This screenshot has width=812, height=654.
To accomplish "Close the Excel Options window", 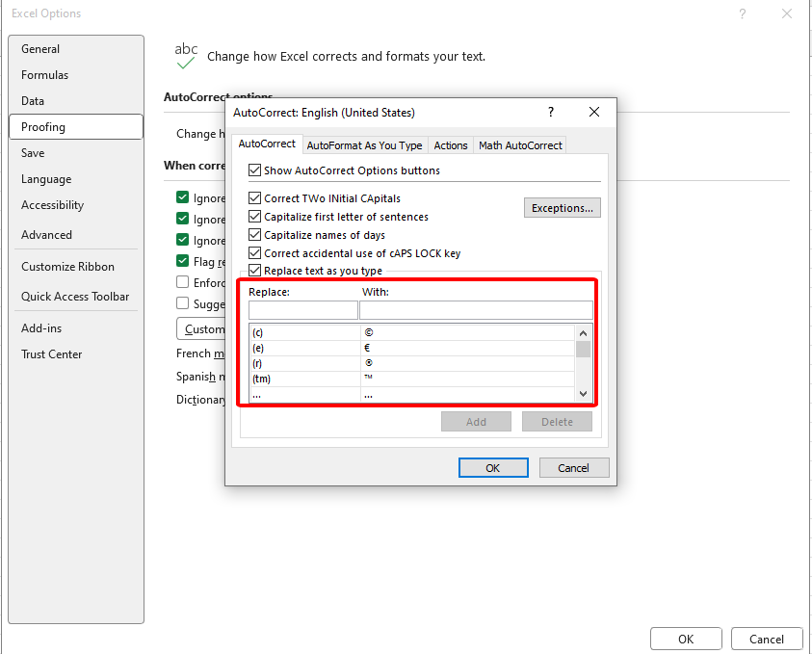I will click(x=787, y=14).
